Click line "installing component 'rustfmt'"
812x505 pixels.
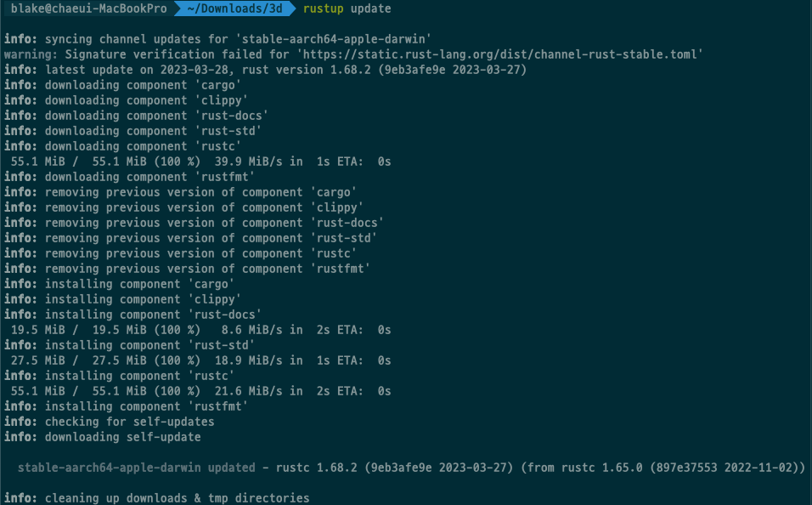click(126, 406)
